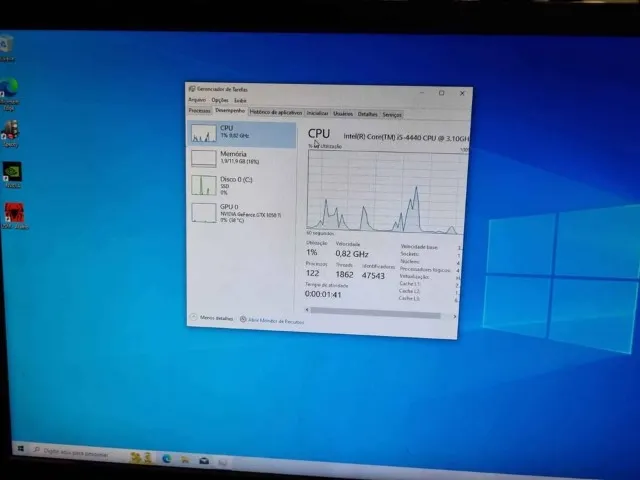Switch to the Usuários tab
This screenshot has height=480, width=640.
[x=343, y=114]
